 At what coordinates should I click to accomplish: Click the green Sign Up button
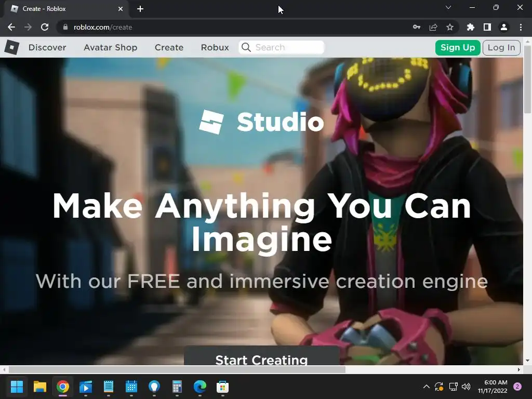pos(458,47)
